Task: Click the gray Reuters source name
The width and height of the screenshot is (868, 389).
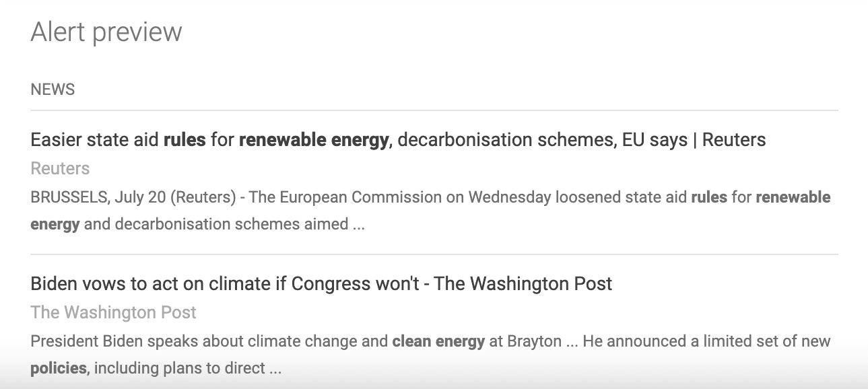Action: [x=60, y=168]
